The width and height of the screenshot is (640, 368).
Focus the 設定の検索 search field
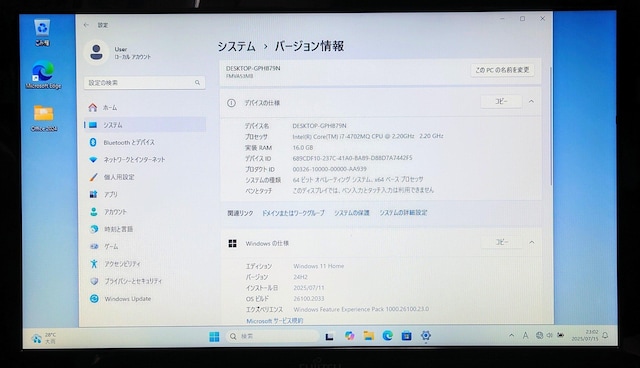pos(144,83)
